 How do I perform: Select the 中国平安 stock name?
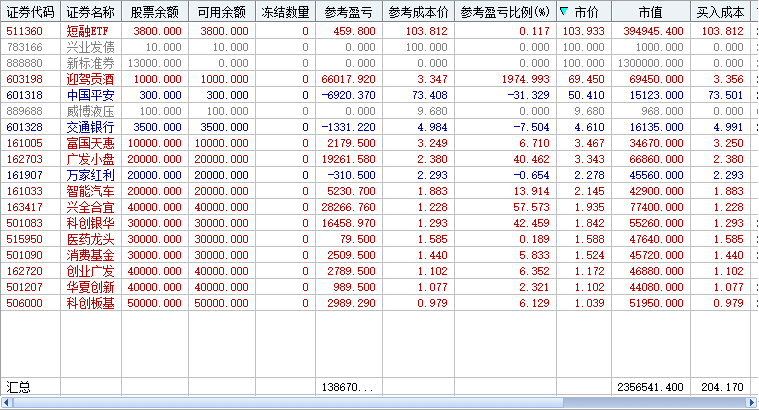pyautogui.click(x=91, y=95)
